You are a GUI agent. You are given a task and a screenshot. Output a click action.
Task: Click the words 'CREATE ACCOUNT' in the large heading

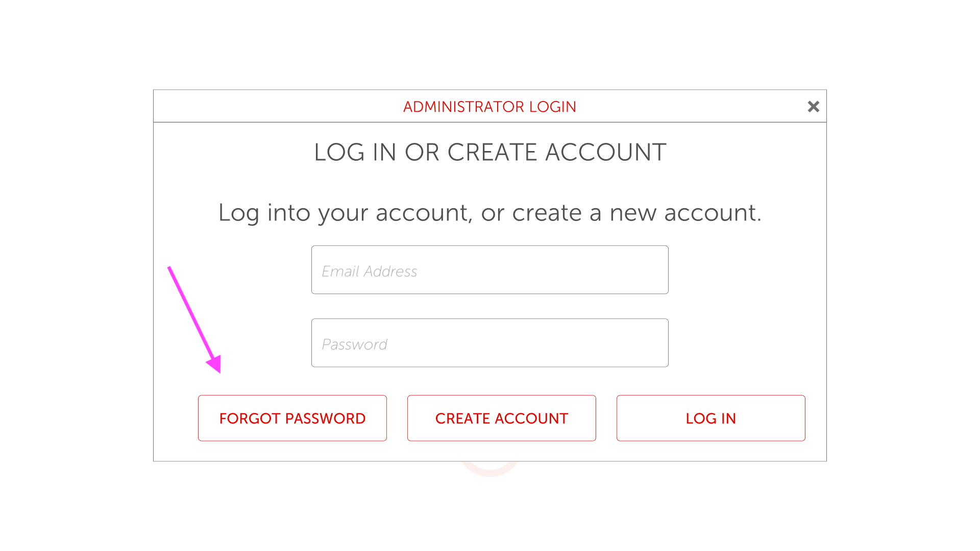(556, 152)
